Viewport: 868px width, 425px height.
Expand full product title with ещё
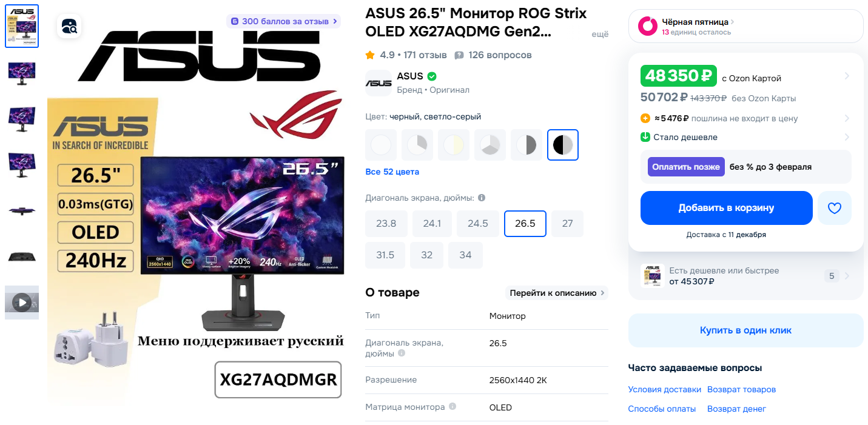pos(599,35)
